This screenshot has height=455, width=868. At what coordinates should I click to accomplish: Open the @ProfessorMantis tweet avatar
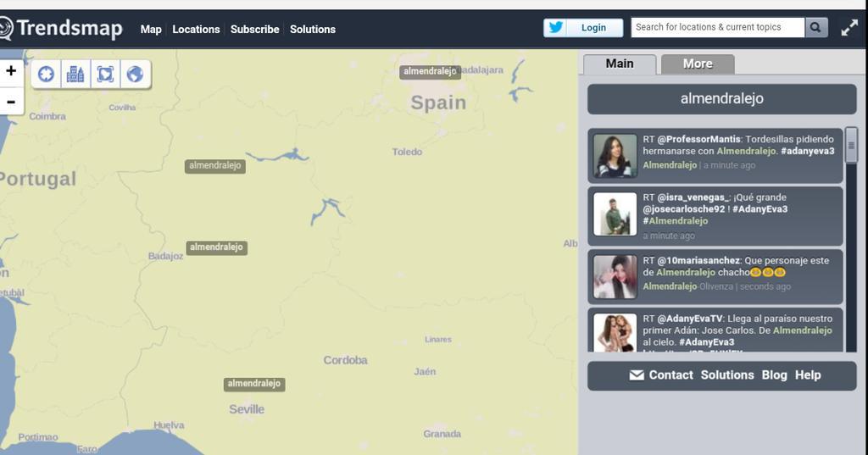(615, 156)
